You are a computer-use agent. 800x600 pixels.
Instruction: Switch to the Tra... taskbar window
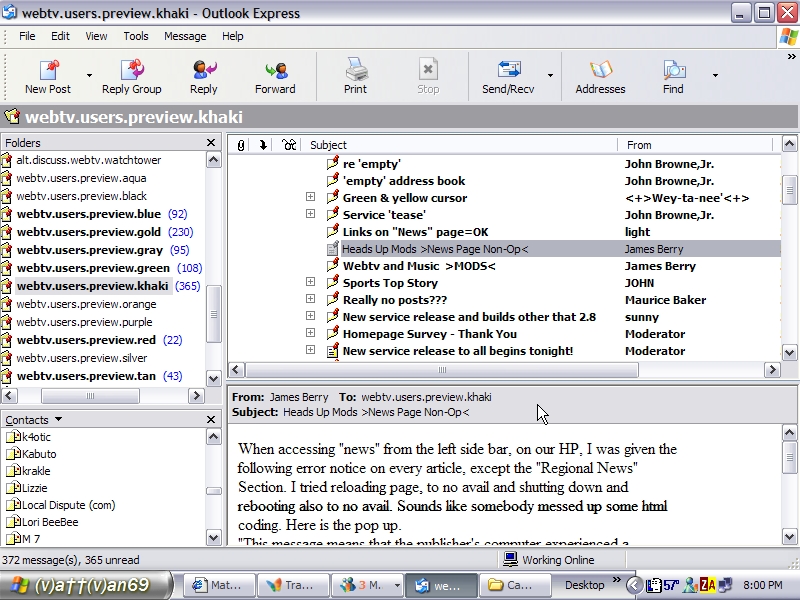pyautogui.click(x=291, y=585)
